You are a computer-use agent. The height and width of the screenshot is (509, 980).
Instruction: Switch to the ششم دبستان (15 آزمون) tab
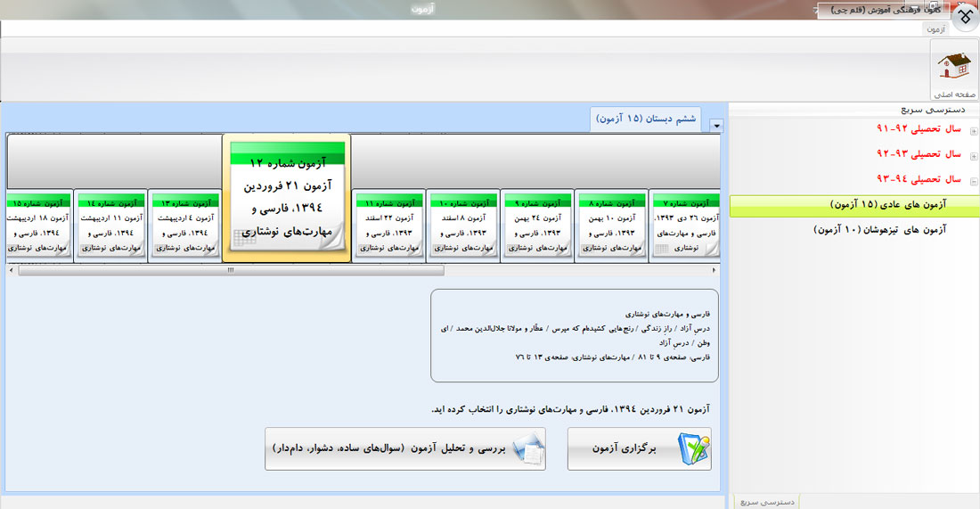pos(646,119)
